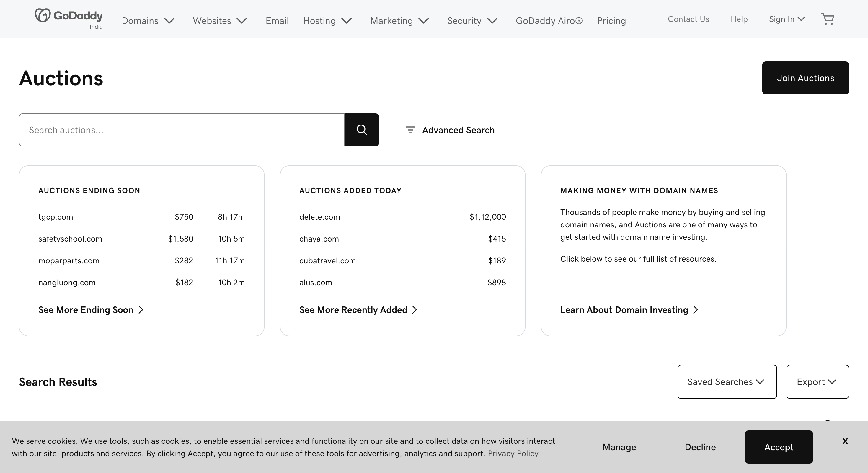This screenshot has height=473, width=868.
Task: Open the delete.com auction listing
Action: (x=319, y=217)
